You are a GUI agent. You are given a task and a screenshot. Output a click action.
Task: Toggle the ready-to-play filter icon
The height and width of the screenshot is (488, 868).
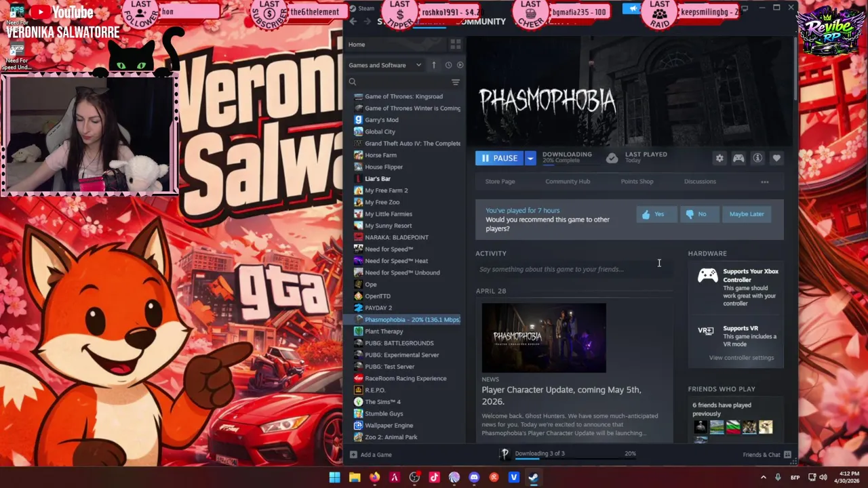coord(460,65)
